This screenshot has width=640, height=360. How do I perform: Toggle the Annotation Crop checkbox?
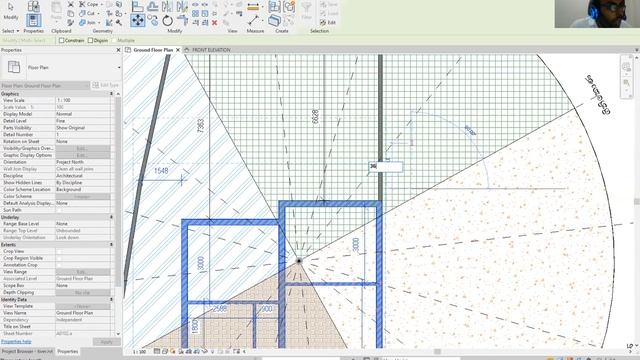pos(60,265)
